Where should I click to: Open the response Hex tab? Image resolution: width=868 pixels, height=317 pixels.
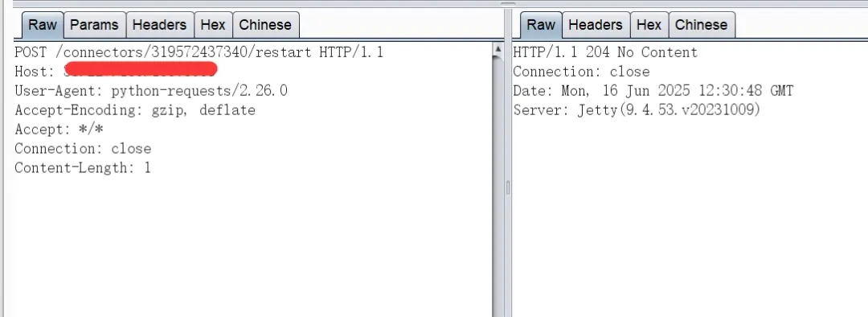[649, 25]
